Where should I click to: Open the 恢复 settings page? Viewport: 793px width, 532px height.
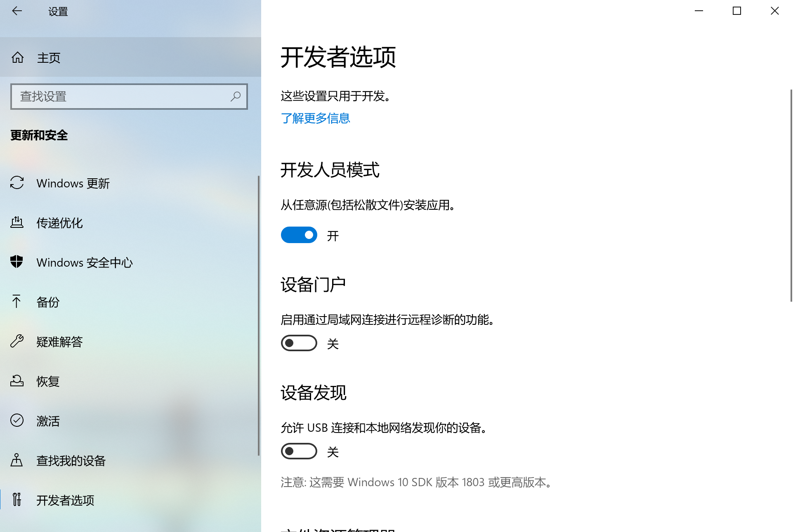click(48, 381)
